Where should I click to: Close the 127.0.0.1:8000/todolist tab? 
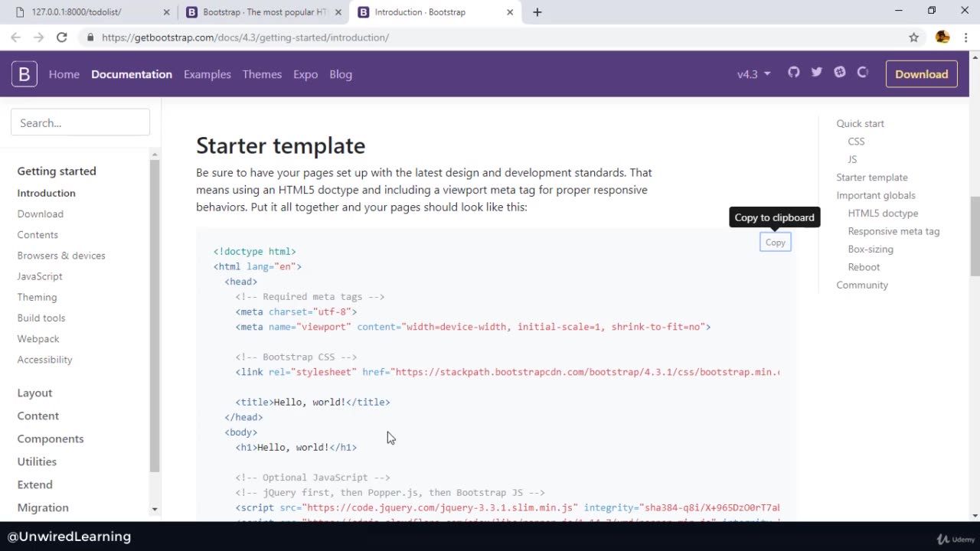(167, 12)
